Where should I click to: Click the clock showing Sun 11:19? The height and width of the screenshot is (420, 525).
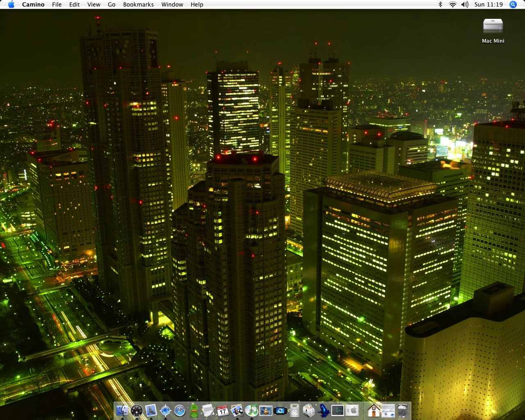point(488,5)
